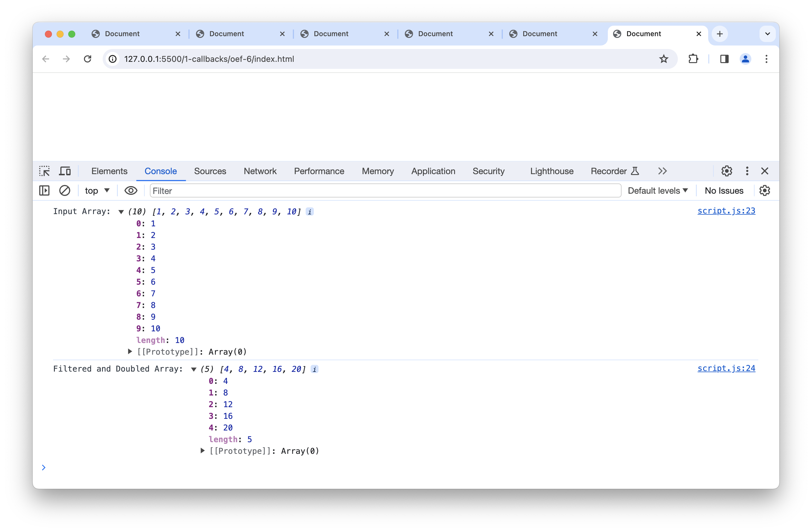The width and height of the screenshot is (812, 532).
Task: Open the Chrome side panel icon
Action: click(x=724, y=59)
